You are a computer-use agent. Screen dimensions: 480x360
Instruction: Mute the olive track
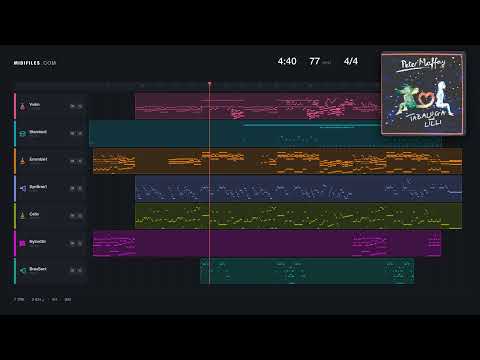tap(72, 216)
